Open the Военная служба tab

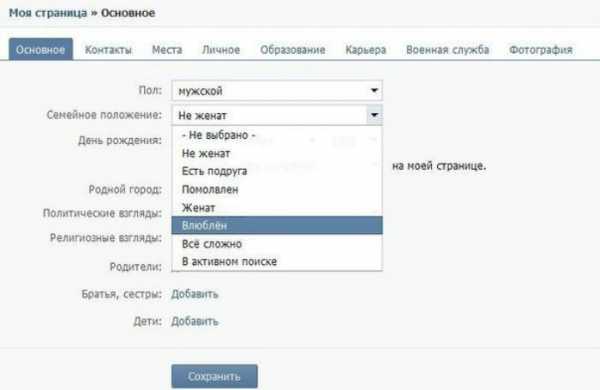[x=447, y=50]
